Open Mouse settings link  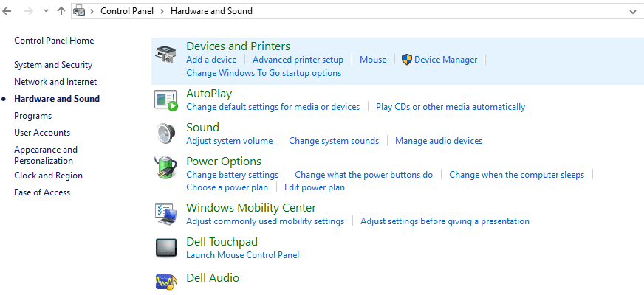pos(373,60)
